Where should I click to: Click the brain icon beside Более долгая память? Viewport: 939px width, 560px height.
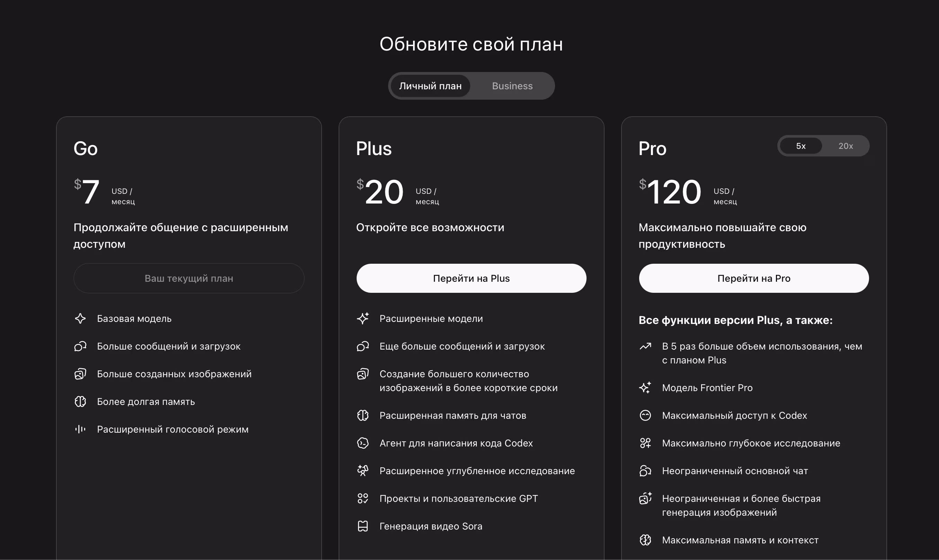click(80, 401)
